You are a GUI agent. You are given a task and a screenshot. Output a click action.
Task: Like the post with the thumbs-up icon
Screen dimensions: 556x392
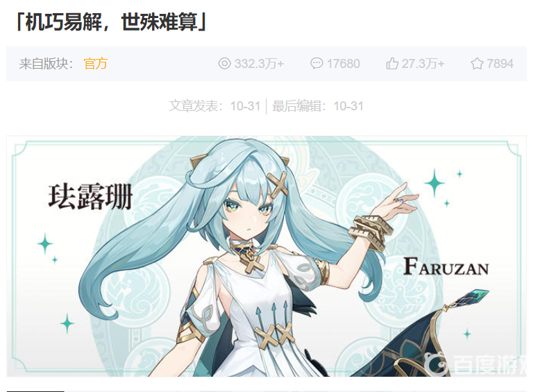pyautogui.click(x=392, y=63)
